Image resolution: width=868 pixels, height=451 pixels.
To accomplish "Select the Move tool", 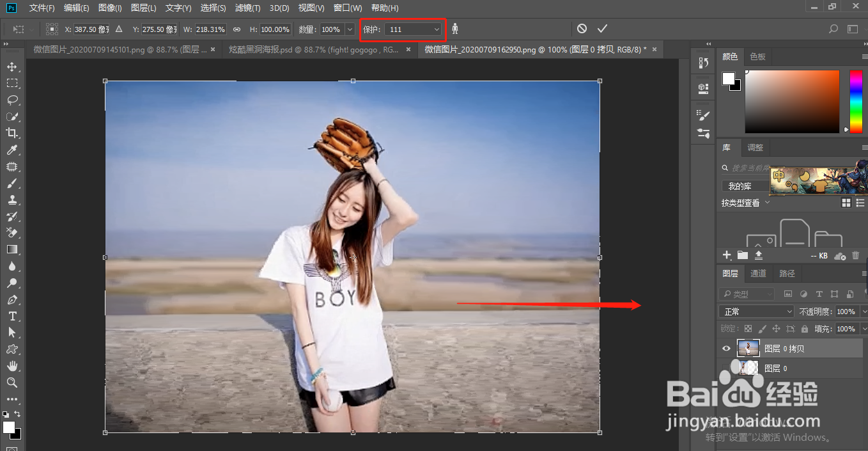I will pos(12,67).
